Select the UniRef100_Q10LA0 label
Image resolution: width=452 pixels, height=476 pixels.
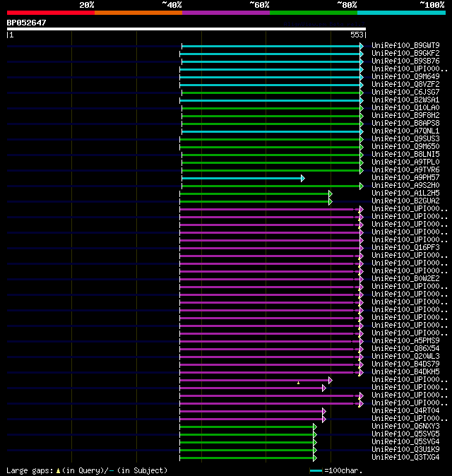[405, 108]
